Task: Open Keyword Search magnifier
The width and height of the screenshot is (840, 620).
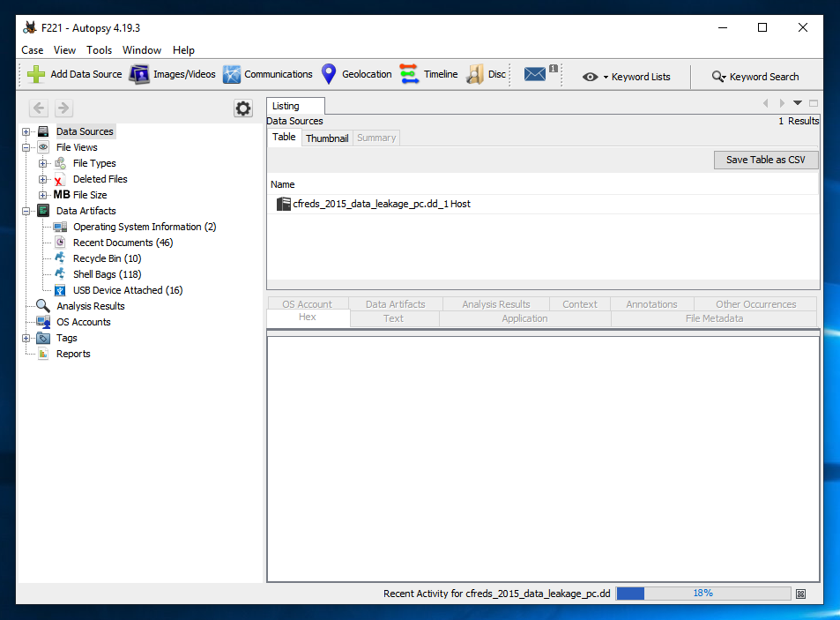Action: (719, 77)
